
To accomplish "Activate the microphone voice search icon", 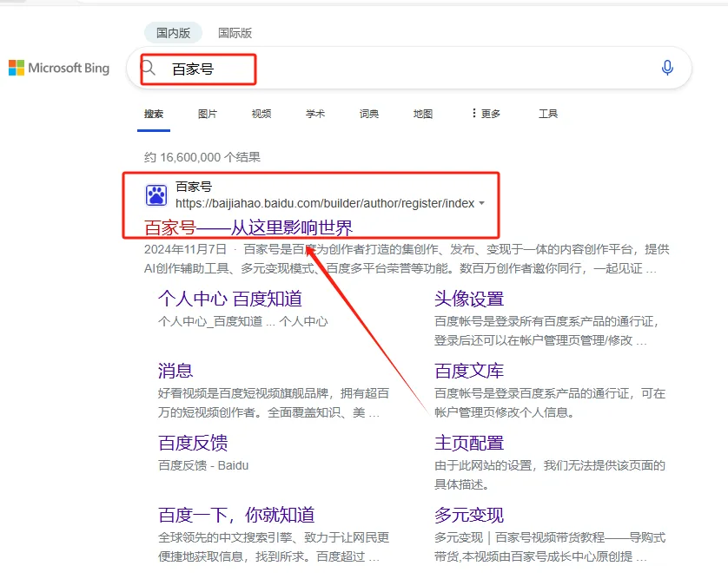I will pos(667,68).
